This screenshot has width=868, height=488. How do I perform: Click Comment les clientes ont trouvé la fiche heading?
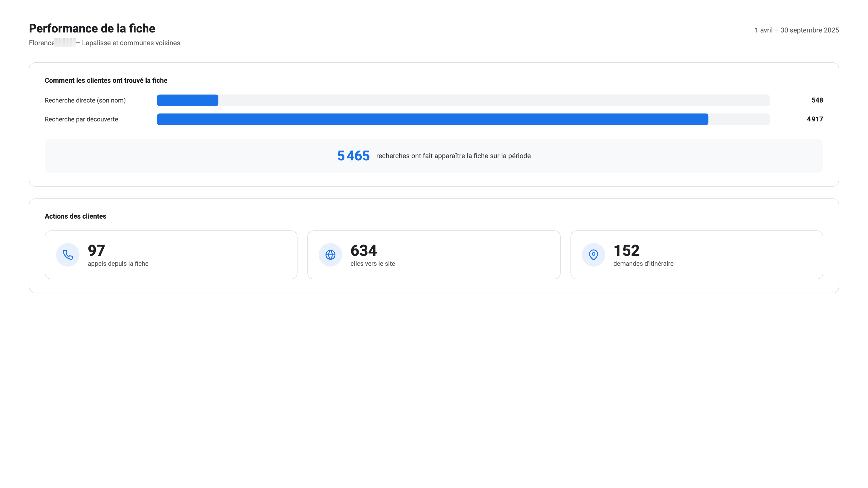click(x=106, y=80)
